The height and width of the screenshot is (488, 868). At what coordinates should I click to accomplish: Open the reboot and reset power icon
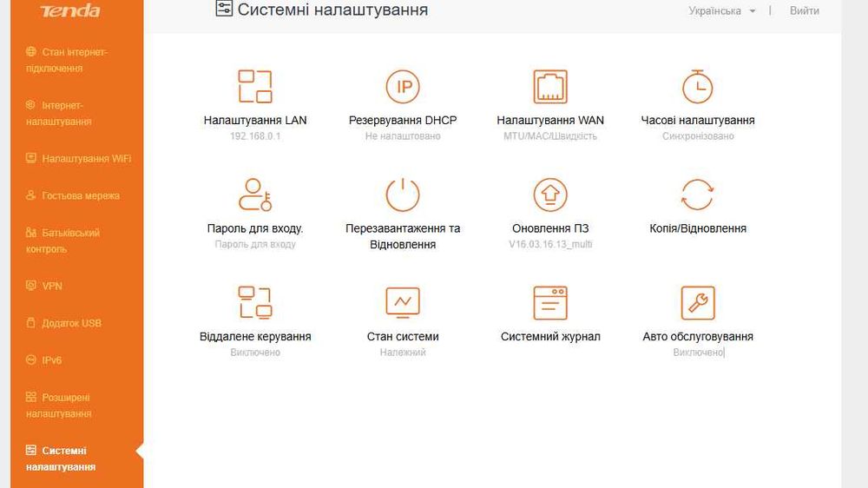[403, 195]
